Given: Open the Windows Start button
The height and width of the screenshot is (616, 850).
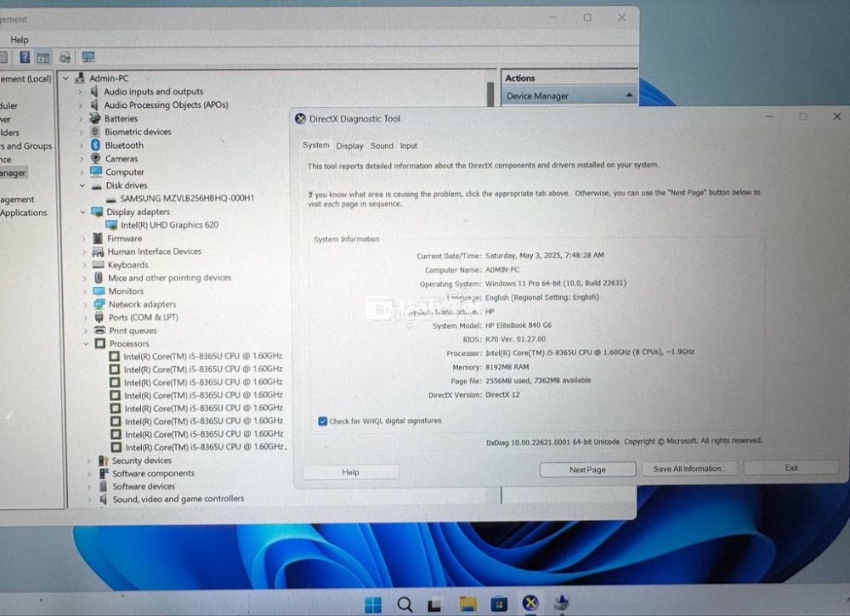Looking at the screenshot, I should [373, 604].
